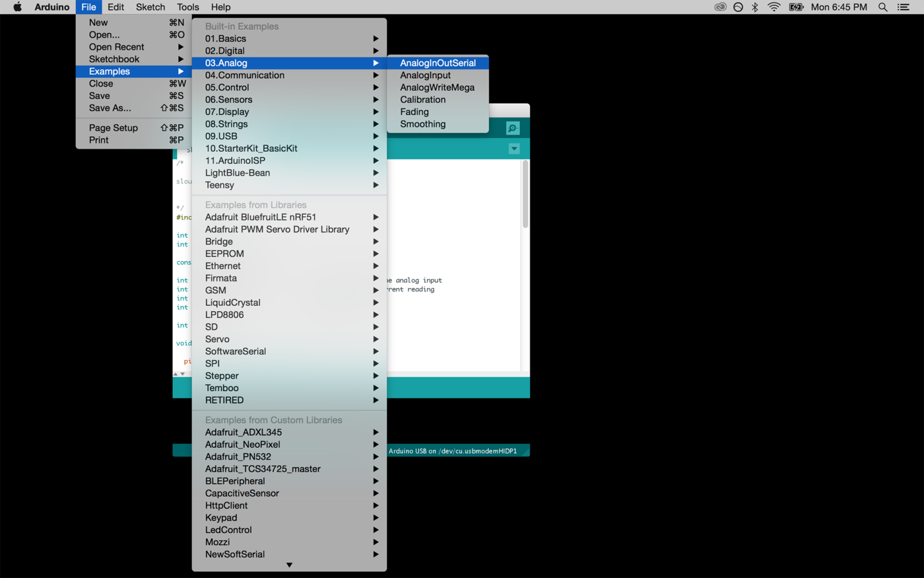924x578 pixels.
Task: Expand the Stepper library examples
Action: [x=289, y=376]
